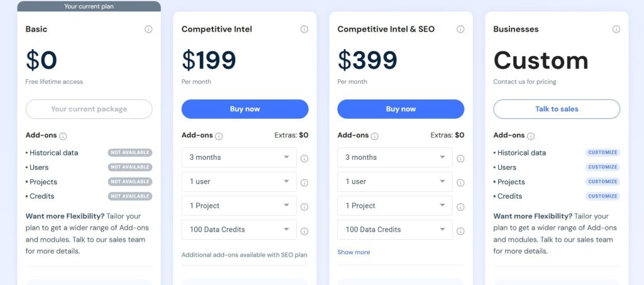Click Customize badge next to Historical data
Viewport: 644px width, 285px height.
[602, 153]
